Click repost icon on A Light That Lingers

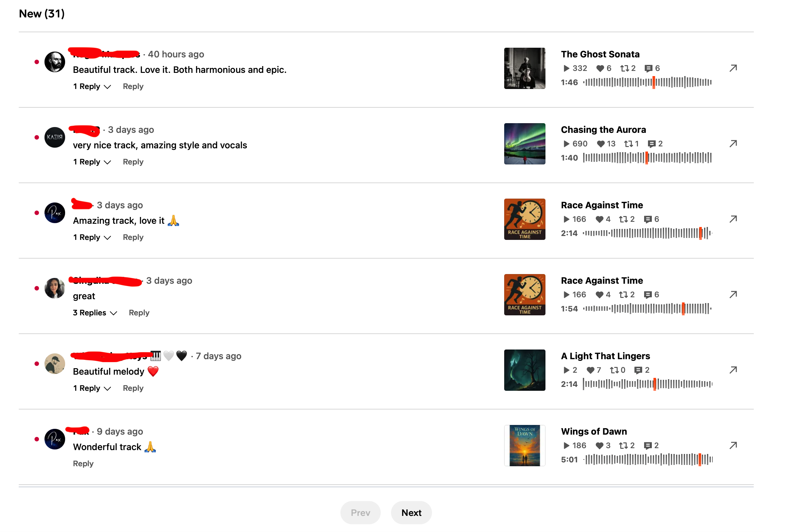click(x=614, y=370)
